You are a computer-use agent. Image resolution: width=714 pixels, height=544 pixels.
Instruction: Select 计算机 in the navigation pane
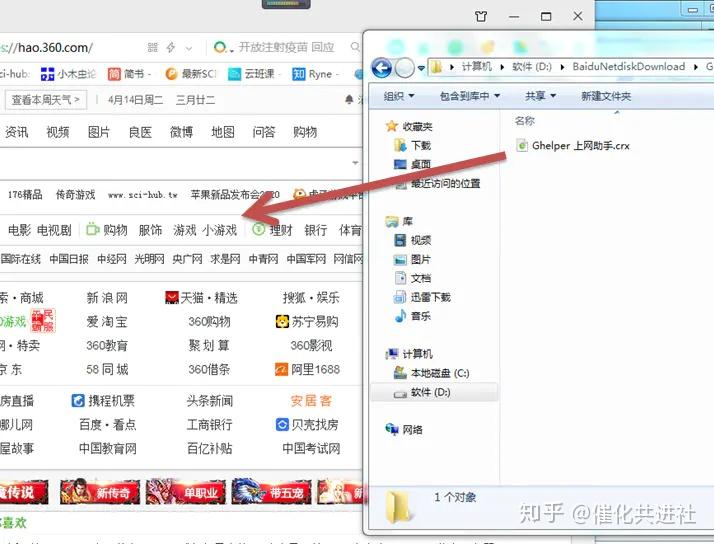pos(409,354)
